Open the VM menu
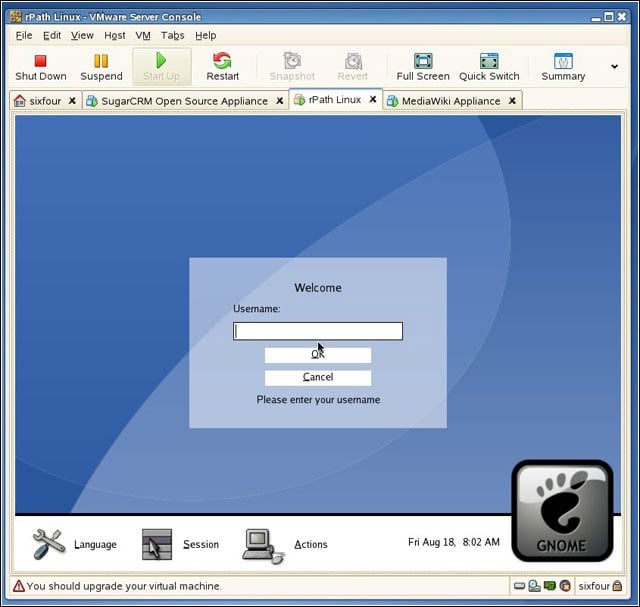640x607 pixels. tap(143, 36)
